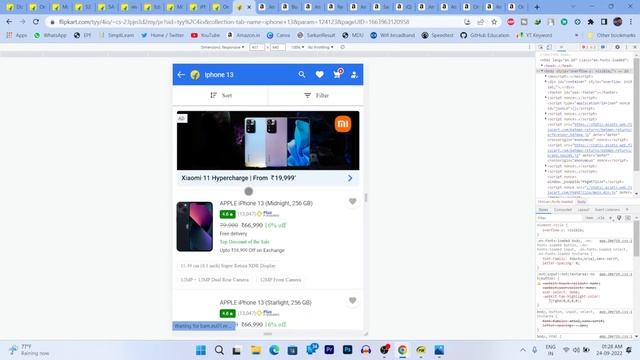Collapse the body element in DOM tree
The image size is (640, 360).
point(542,71)
